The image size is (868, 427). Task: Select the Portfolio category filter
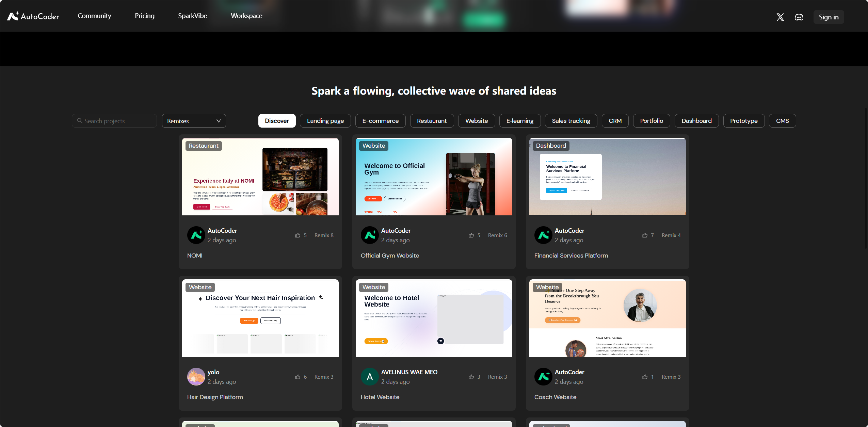[652, 121]
